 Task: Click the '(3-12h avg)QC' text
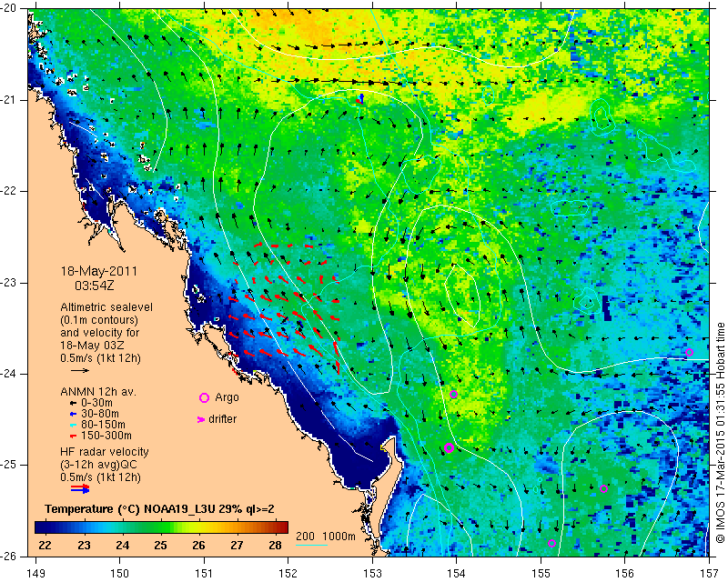tap(99, 465)
